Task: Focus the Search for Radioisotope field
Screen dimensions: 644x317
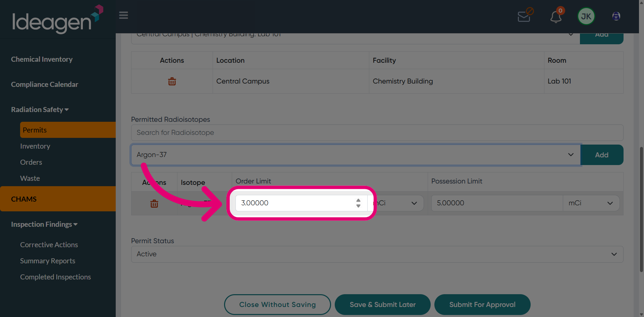Action: click(377, 133)
